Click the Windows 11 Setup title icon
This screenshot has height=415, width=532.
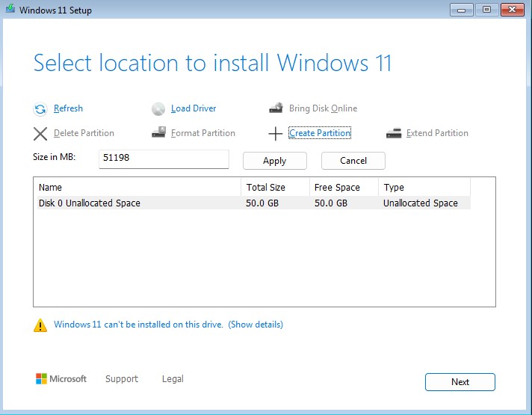pos(9,10)
